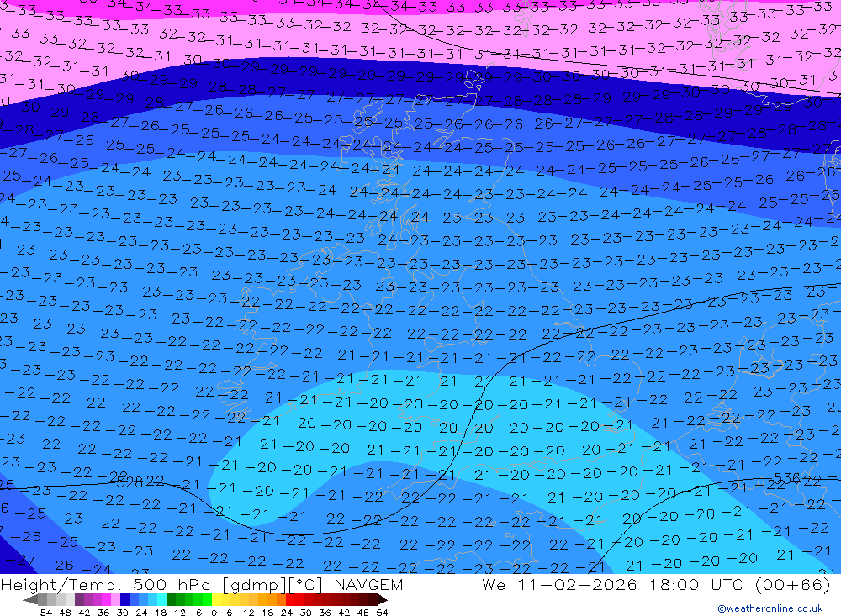Open the weatheronline.co.uk copyright link
Viewport: 841px width, 616px height.
(770, 608)
